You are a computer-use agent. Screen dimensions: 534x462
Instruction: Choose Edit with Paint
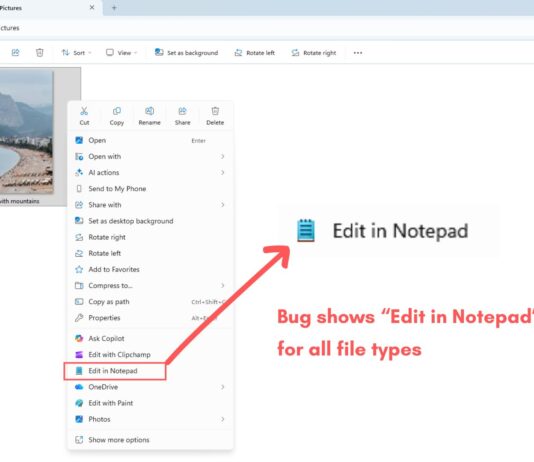click(x=150, y=403)
